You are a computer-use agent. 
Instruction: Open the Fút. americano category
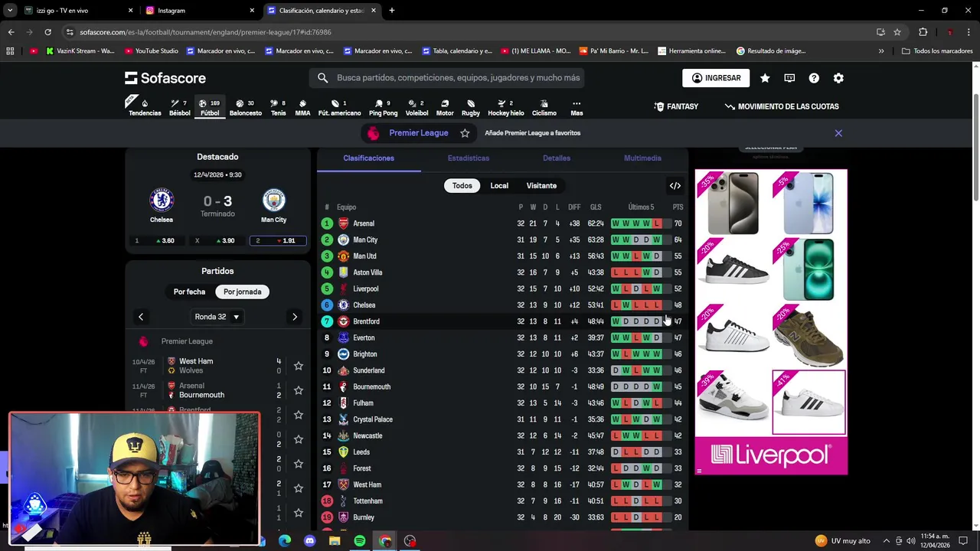click(339, 108)
